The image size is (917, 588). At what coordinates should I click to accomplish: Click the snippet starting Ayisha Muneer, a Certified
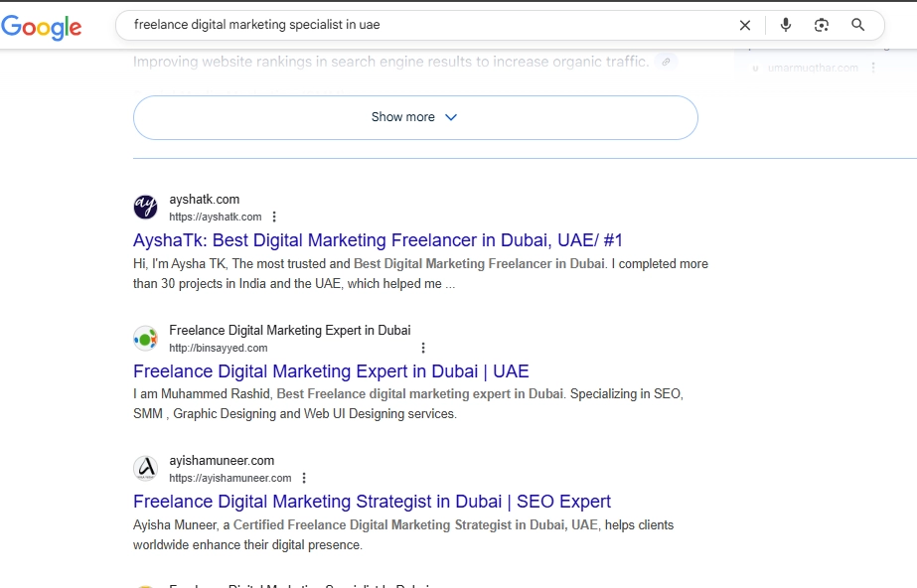403,534
